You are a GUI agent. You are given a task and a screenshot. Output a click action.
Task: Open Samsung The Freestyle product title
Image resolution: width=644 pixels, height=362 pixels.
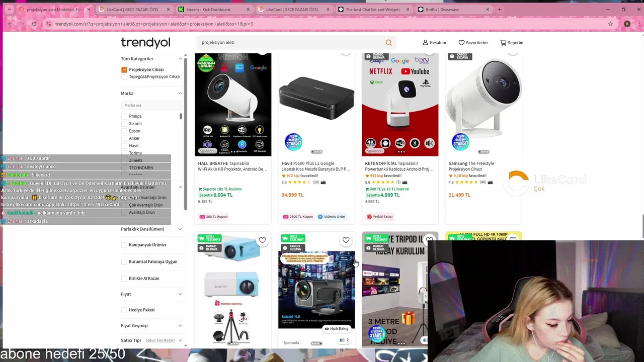471,166
